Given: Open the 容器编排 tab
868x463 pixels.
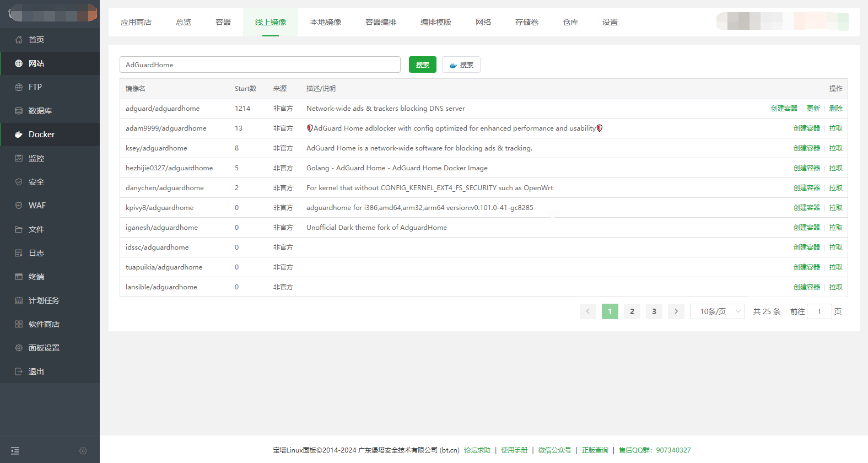Looking at the screenshot, I should point(381,22).
